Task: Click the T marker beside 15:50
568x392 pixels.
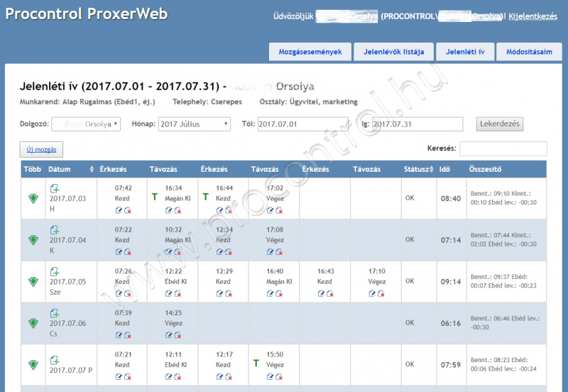Action: 256,363
